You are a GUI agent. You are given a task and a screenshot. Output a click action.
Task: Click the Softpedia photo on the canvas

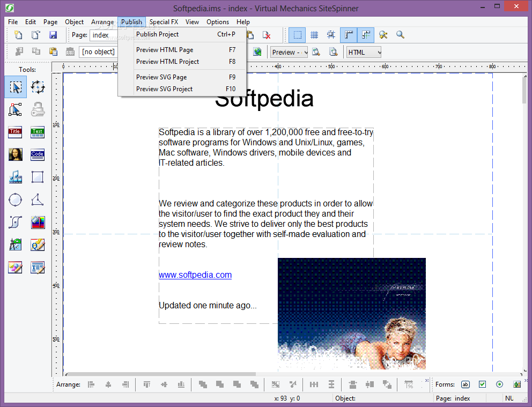[x=352, y=314]
